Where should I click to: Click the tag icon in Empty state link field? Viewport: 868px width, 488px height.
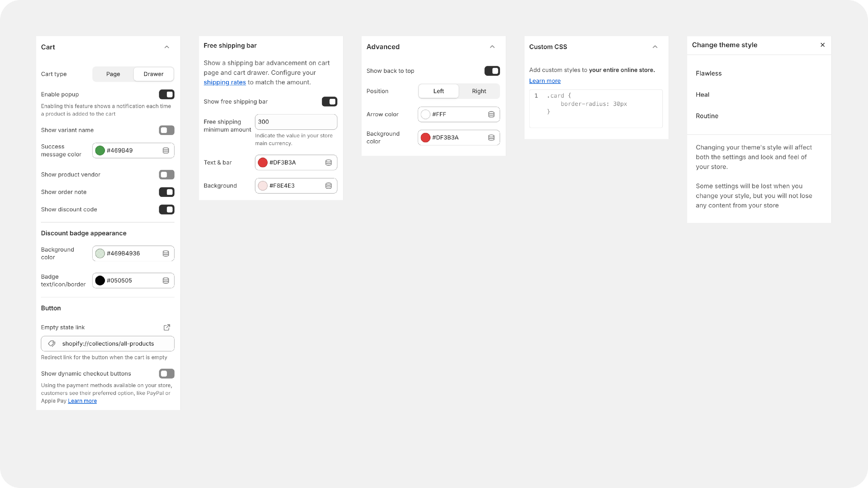[52, 343]
